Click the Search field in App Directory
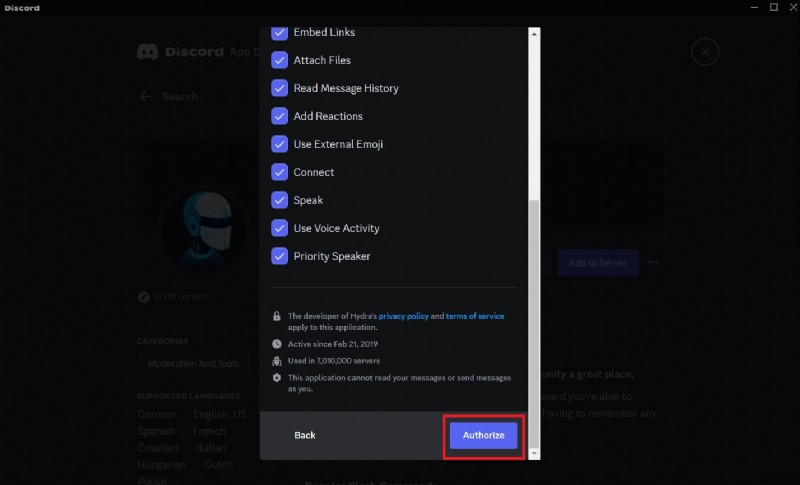This screenshot has width=800, height=485. pos(180,96)
